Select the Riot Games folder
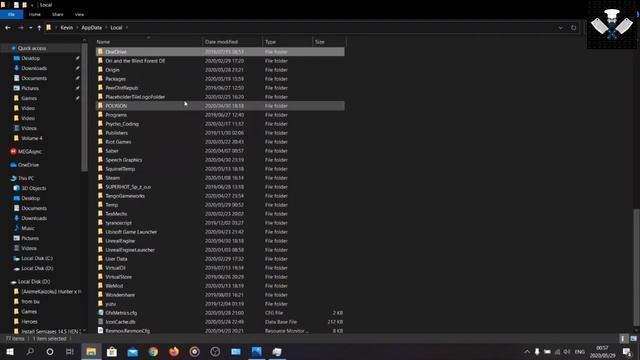The width and height of the screenshot is (640, 360). [220, 142]
